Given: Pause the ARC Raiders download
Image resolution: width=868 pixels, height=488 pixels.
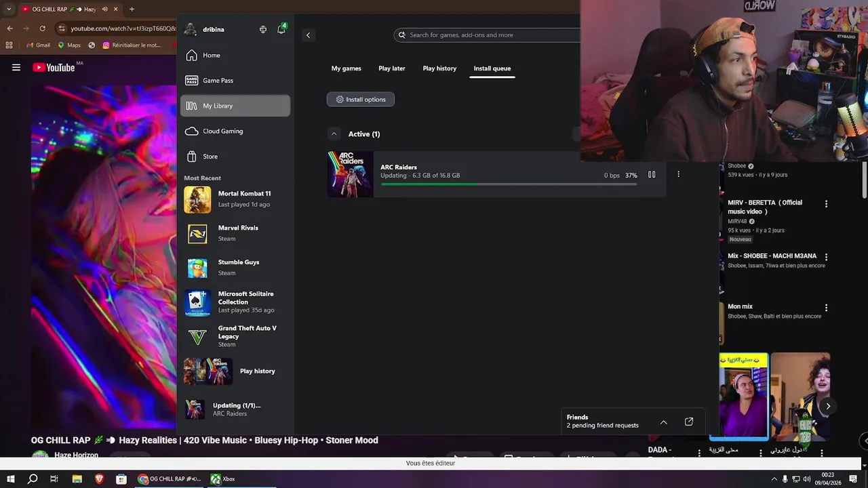Looking at the screenshot, I should click(x=652, y=175).
